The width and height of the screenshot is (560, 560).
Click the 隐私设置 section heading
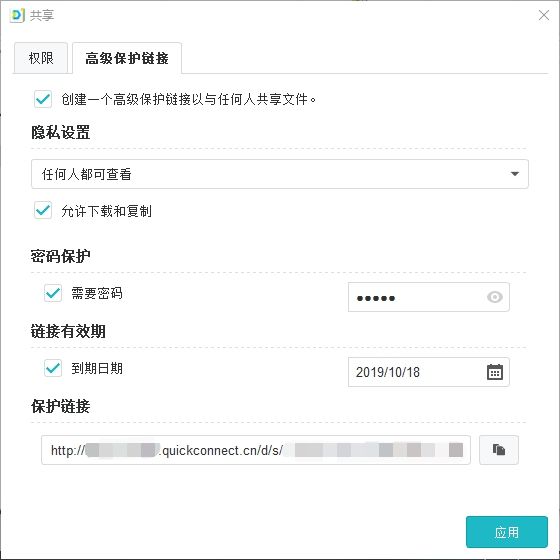(60, 132)
